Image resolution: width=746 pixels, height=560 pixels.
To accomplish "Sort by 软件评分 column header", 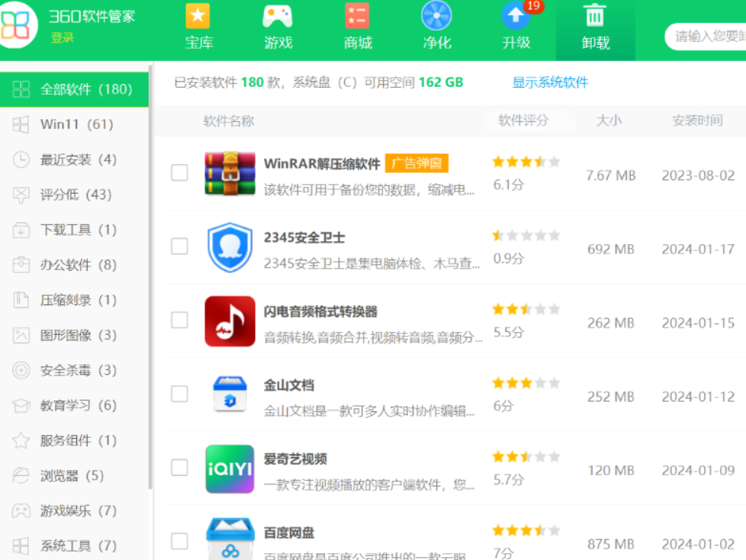I will [523, 121].
